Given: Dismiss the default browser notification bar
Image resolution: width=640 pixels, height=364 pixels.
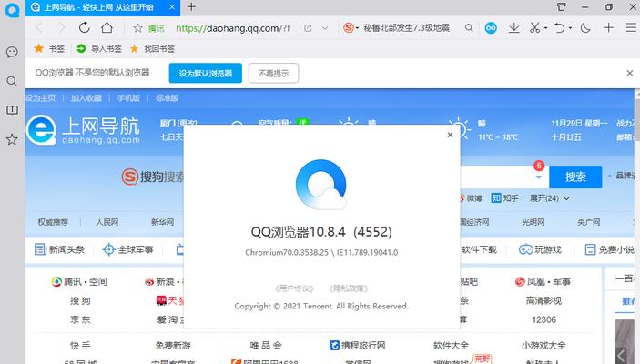Looking at the screenshot, I should [630, 73].
